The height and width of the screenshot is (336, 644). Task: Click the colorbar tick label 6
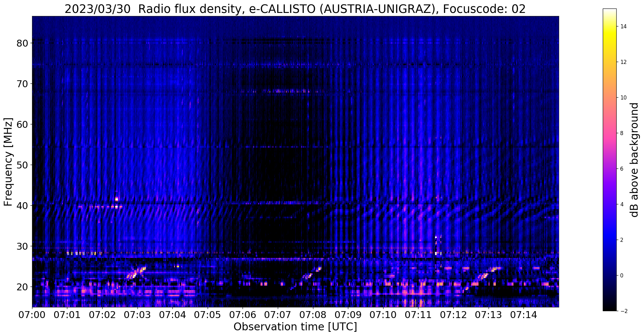tap(621, 169)
